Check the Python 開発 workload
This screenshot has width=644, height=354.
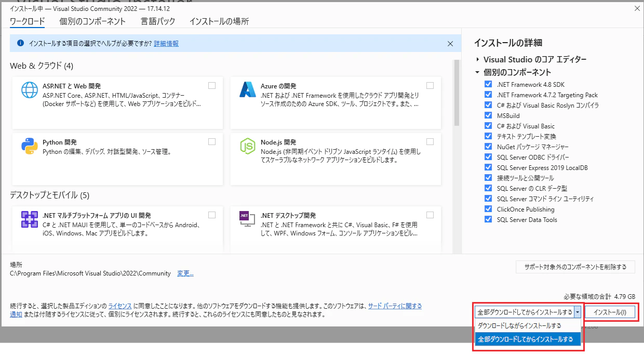pos(212,142)
